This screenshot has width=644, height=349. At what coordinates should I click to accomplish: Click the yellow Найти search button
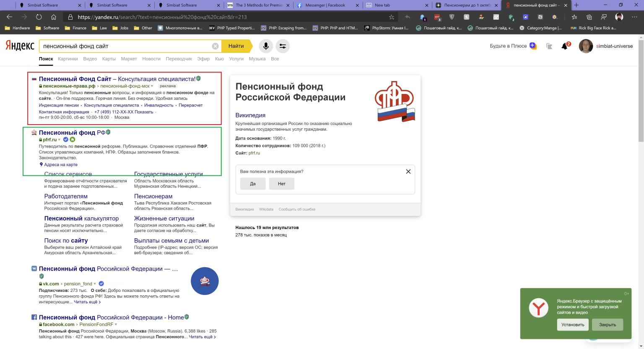[236, 46]
